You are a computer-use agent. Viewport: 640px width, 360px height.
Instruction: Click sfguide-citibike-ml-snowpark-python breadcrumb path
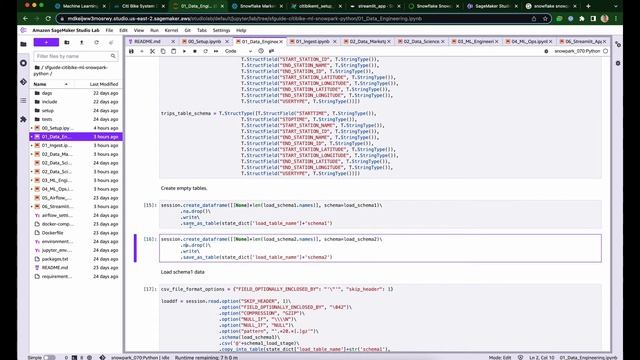click(x=70, y=71)
